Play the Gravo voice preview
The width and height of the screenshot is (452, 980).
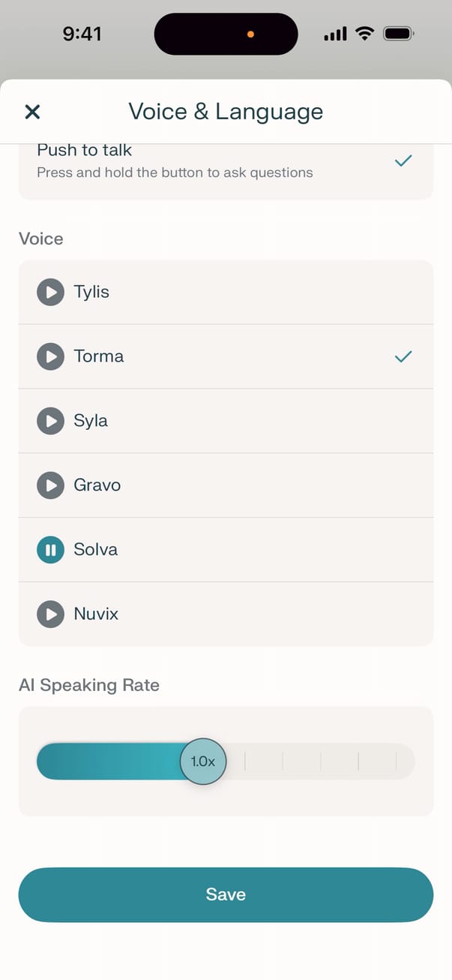click(x=50, y=485)
